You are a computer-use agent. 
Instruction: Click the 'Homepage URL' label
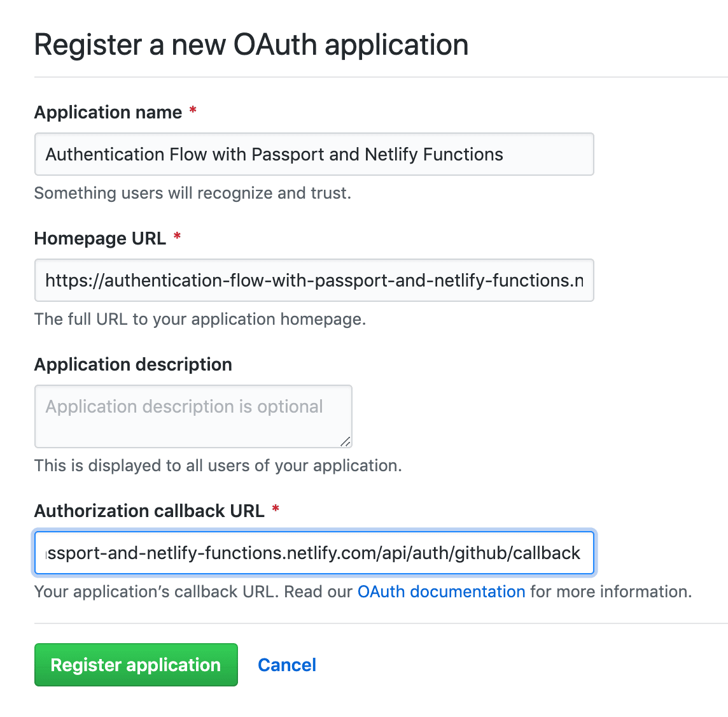point(100,239)
